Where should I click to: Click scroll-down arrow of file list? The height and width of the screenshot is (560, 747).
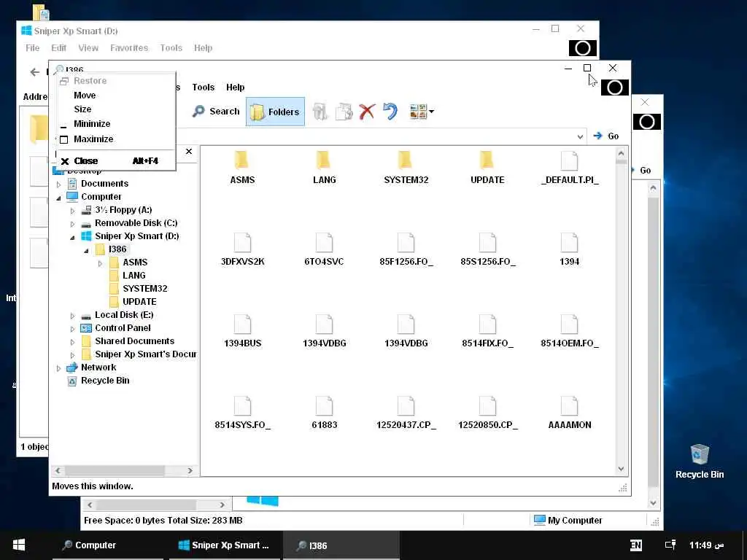coord(621,469)
